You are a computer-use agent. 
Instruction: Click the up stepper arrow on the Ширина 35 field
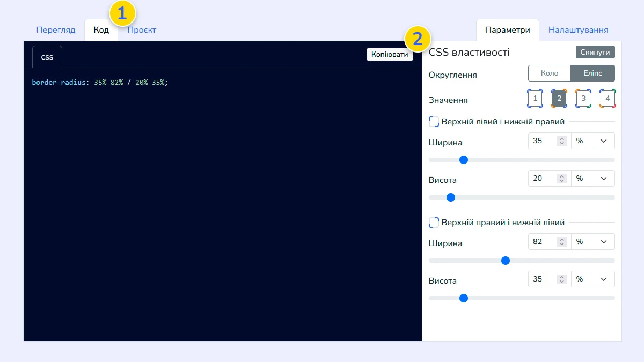tap(561, 138)
